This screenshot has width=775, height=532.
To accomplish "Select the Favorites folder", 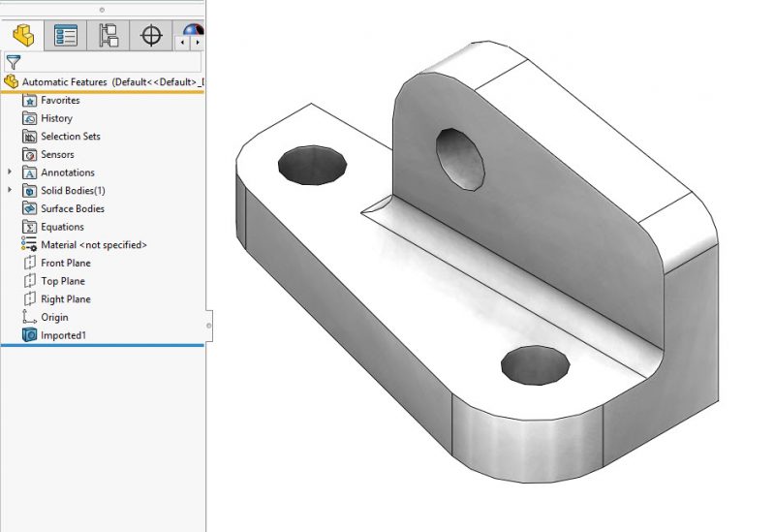I will click(x=59, y=100).
